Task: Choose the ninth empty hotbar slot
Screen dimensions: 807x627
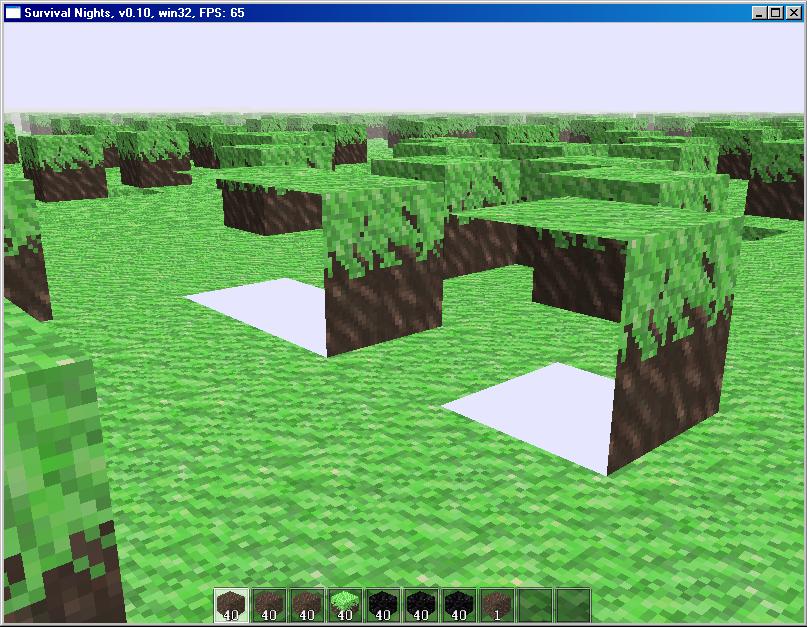Action: click(533, 606)
